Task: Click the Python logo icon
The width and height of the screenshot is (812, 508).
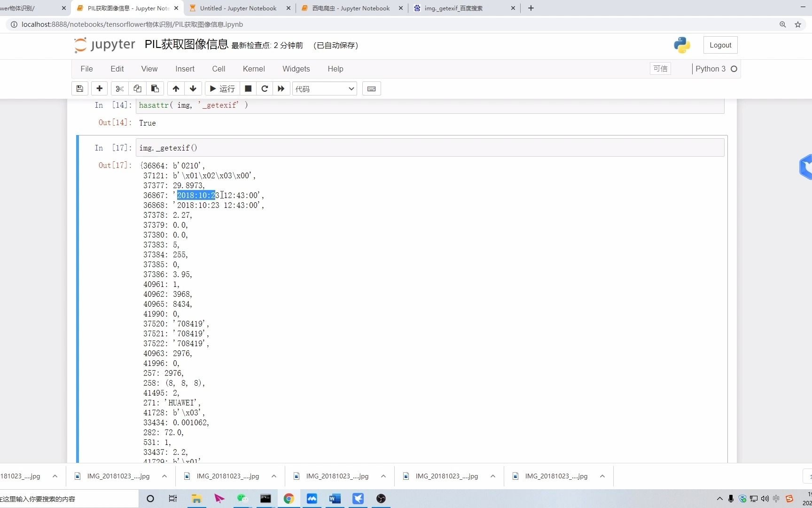Action: click(682, 45)
